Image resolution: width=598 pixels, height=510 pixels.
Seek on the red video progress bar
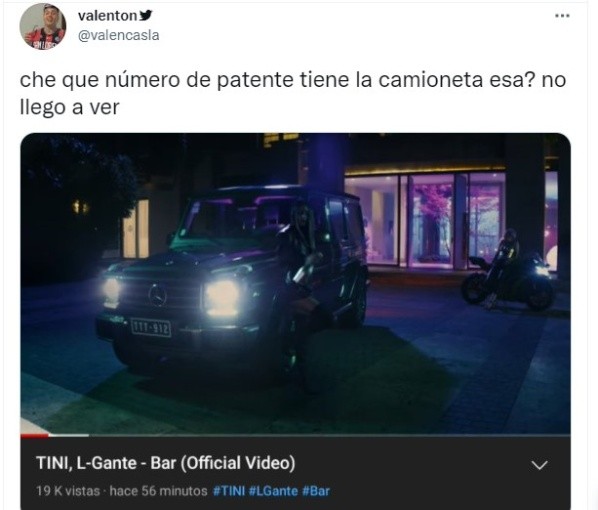[35, 435]
